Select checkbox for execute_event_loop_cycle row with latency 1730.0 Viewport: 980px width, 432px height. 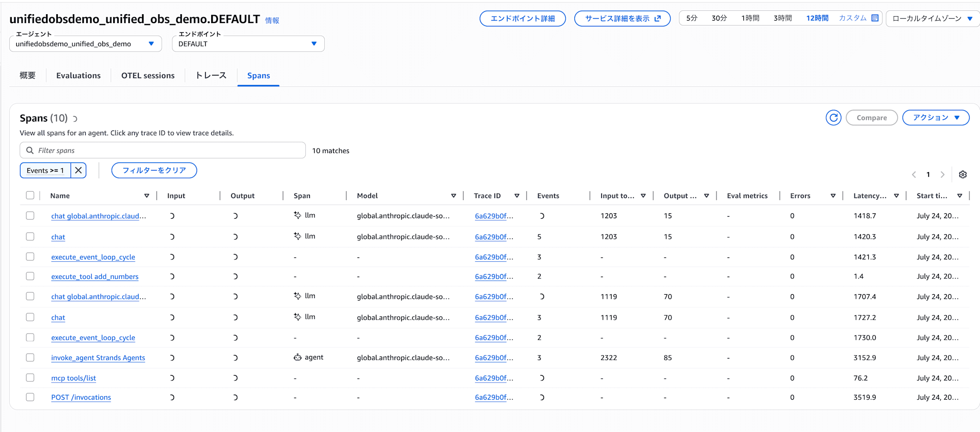point(30,337)
